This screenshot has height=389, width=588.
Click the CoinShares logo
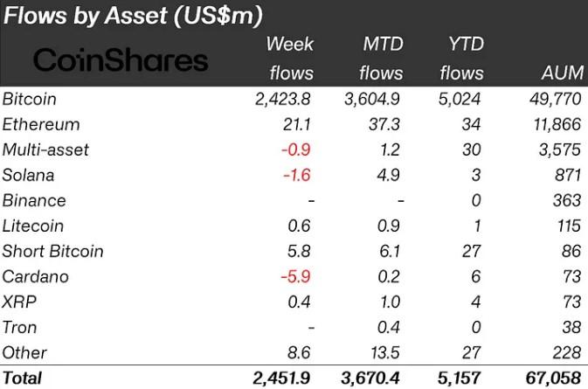[121, 60]
